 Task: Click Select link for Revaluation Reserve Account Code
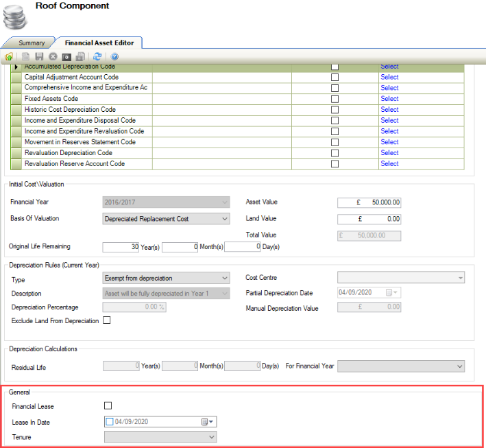[389, 164]
